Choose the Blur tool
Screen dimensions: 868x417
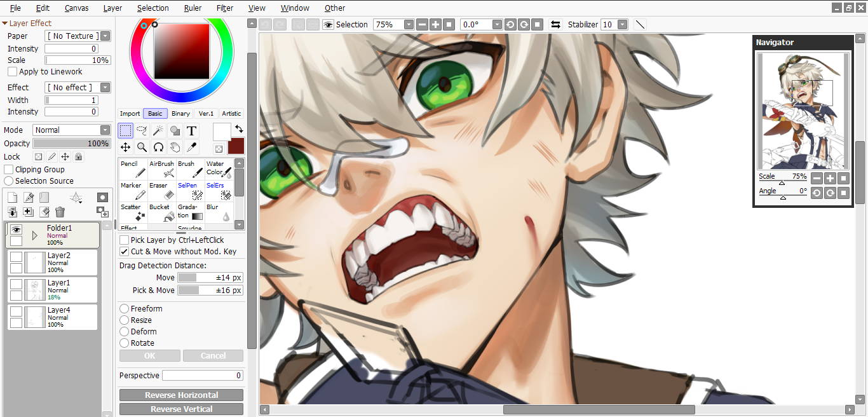219,212
